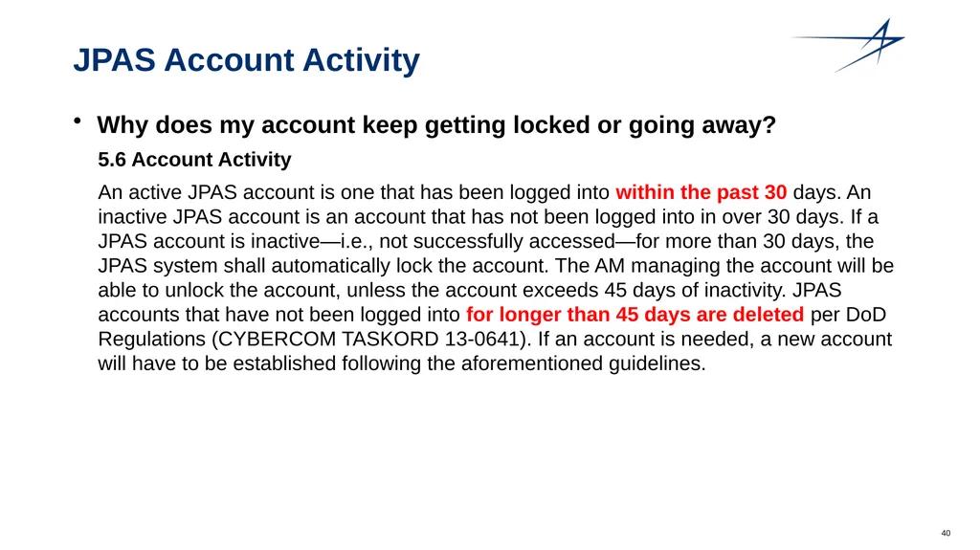Click the words 'An active JPAS account'
Viewport: 980px width, 550px height.
point(206,192)
